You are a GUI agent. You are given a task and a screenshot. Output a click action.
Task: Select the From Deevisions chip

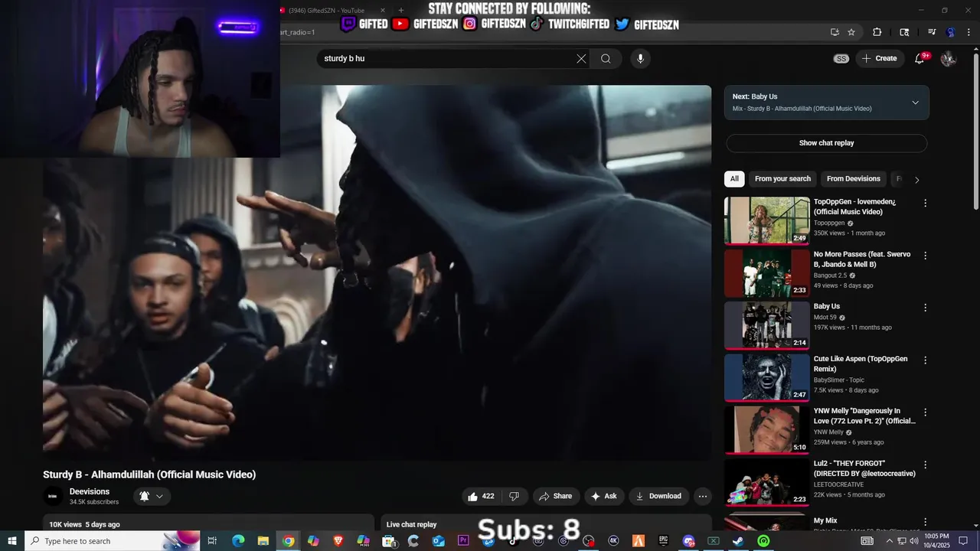[x=854, y=179]
